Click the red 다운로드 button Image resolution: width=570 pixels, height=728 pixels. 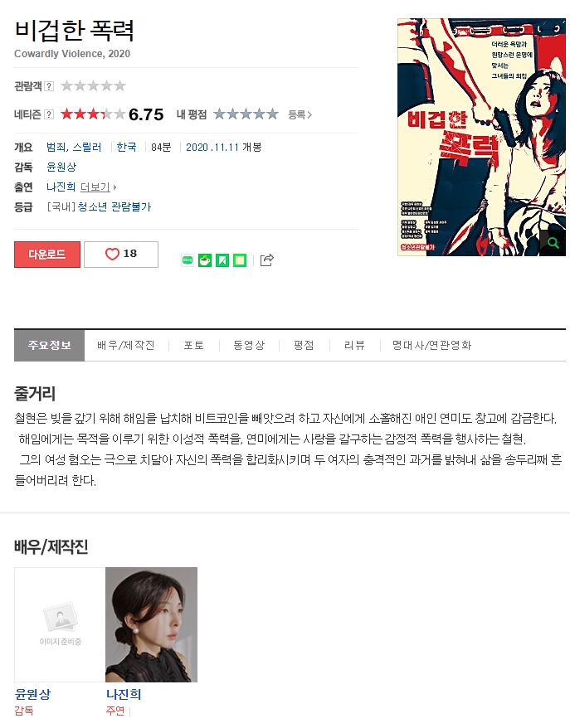(47, 254)
